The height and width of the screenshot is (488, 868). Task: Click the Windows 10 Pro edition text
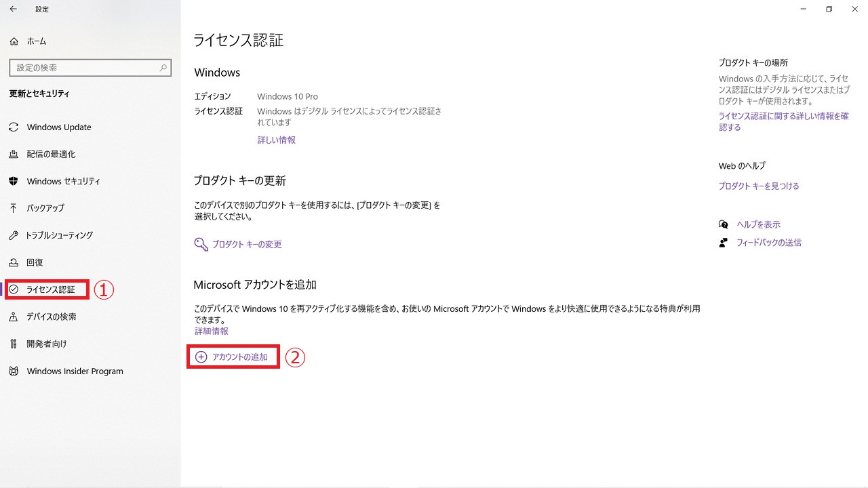288,96
